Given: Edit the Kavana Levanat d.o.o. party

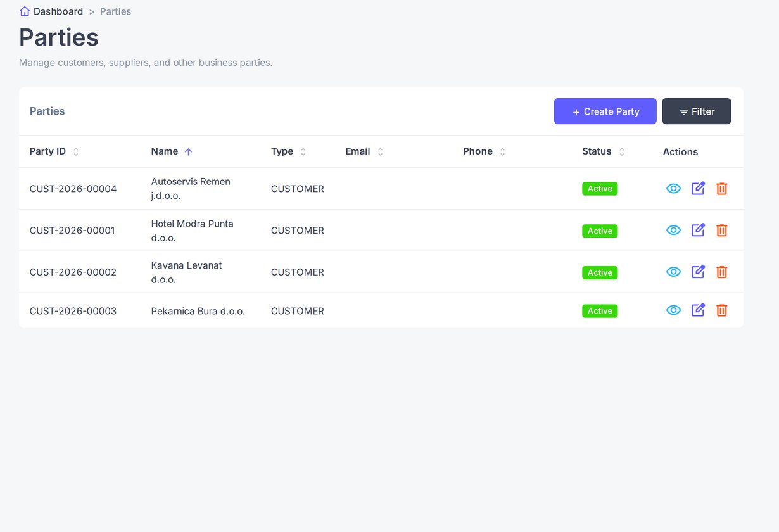Looking at the screenshot, I should 698,272.
